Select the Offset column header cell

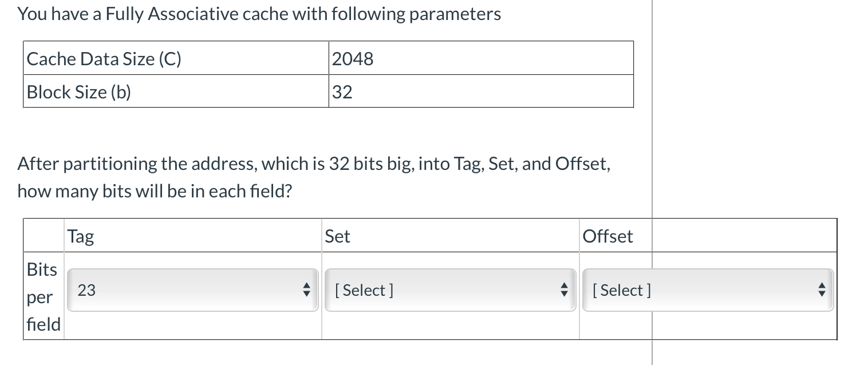[608, 236]
